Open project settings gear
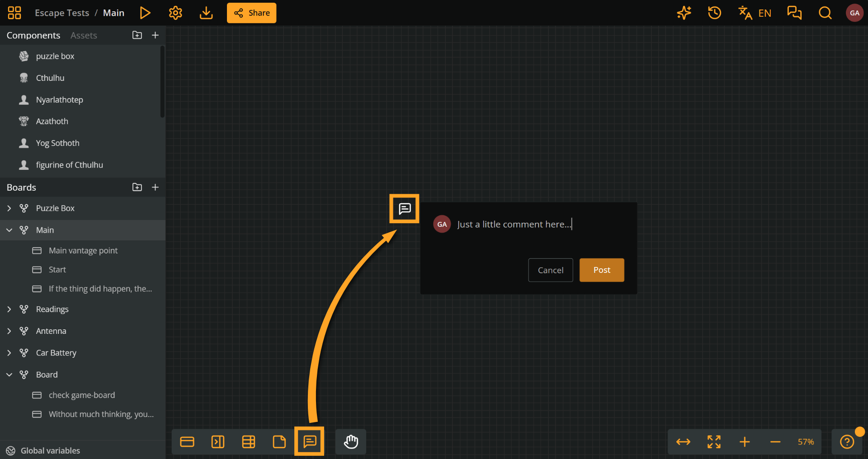The width and height of the screenshot is (868, 459). (175, 13)
